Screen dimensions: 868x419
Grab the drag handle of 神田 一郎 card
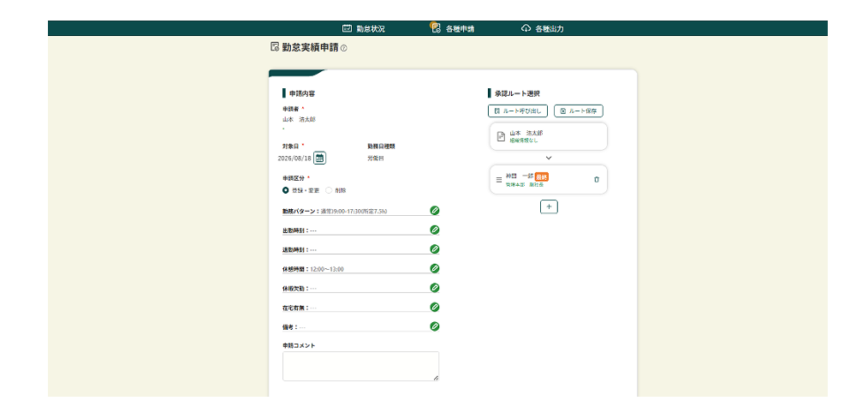click(x=499, y=180)
